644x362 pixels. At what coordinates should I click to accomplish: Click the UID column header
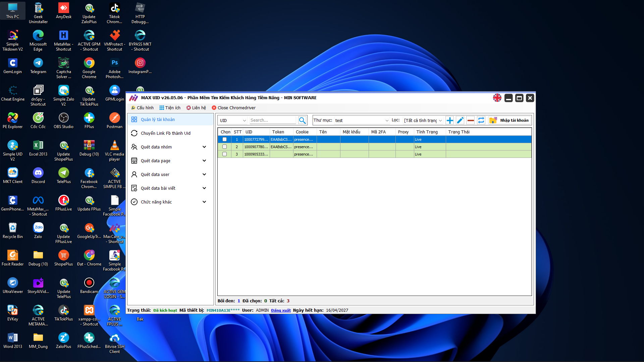point(256,132)
